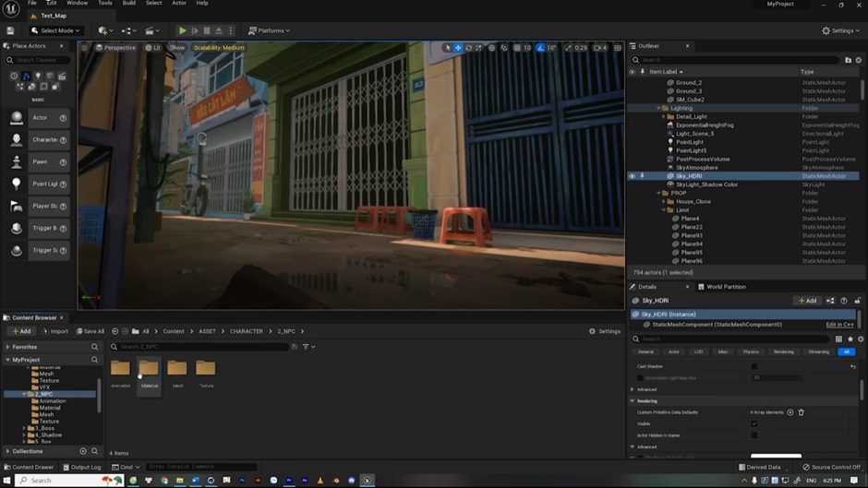
Task: Enable the Cast Shadow checkbox
Action: (753, 366)
